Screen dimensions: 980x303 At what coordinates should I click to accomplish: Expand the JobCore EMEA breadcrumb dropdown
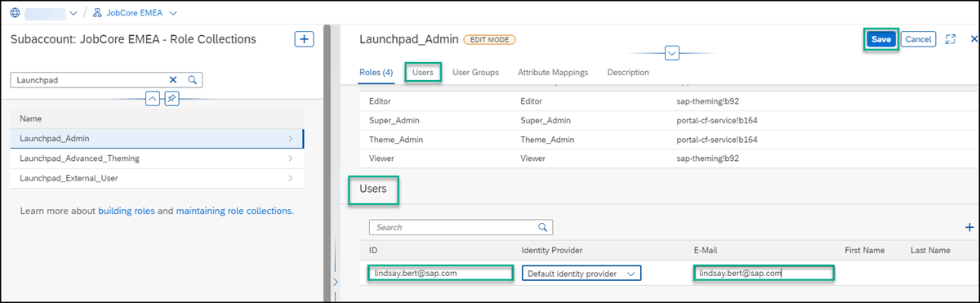click(172, 13)
